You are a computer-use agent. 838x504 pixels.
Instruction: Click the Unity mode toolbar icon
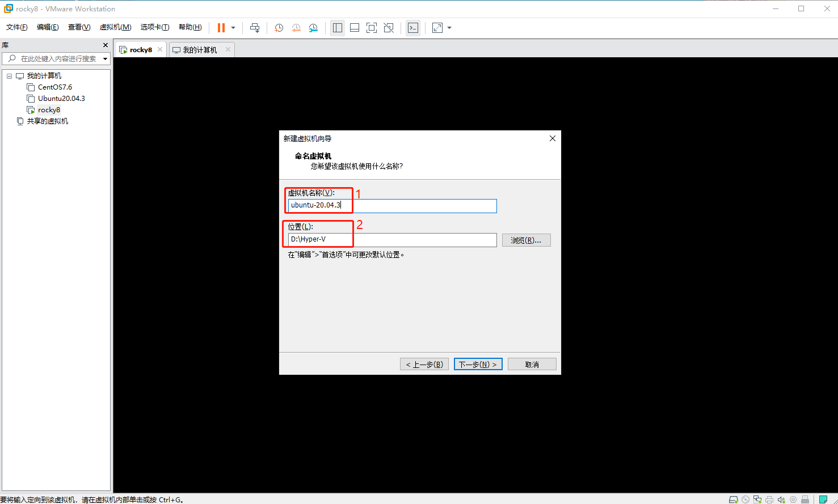(x=389, y=28)
